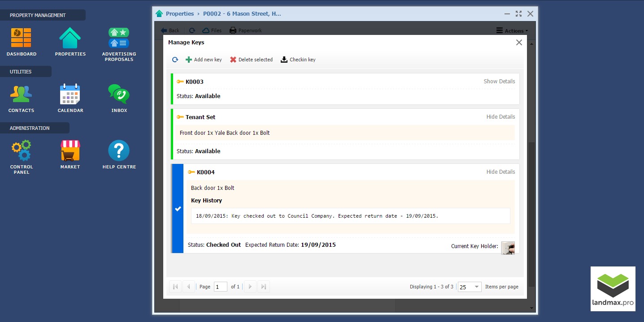Image resolution: width=644 pixels, height=322 pixels.
Task: Open the items per page dropdown
Action: (x=477, y=287)
